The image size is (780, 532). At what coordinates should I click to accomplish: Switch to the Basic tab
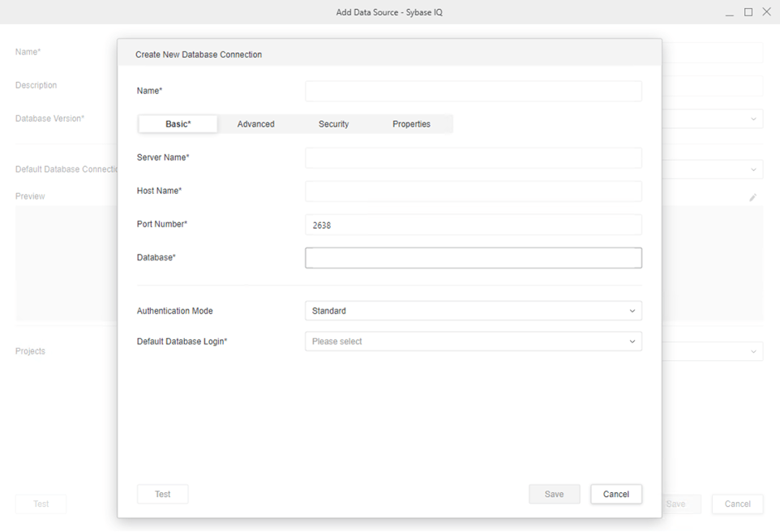[x=178, y=124]
